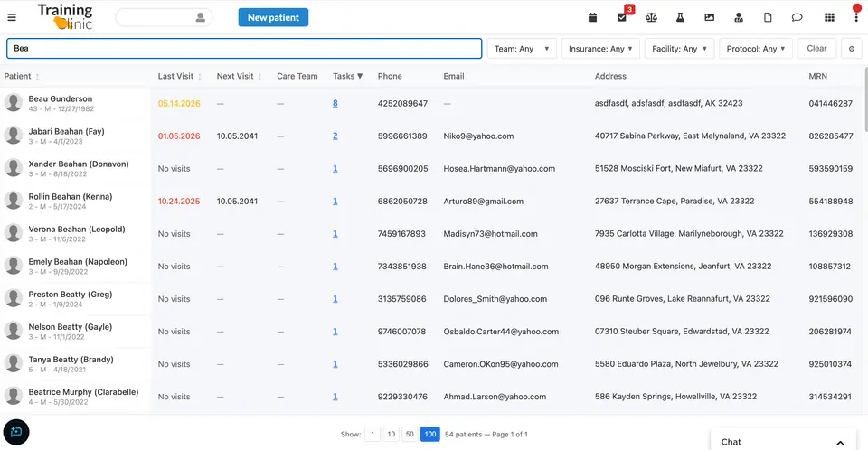Click the Training Clinic logo
The height and width of the screenshot is (450, 868).
(65, 16)
